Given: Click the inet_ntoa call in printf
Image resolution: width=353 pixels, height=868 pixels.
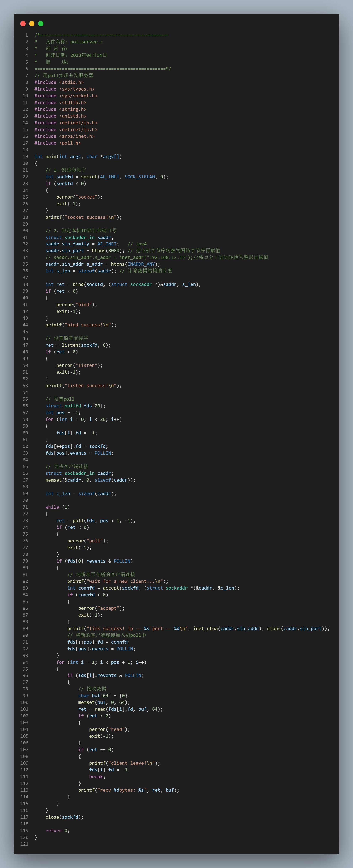Looking at the screenshot, I should click(x=205, y=628).
